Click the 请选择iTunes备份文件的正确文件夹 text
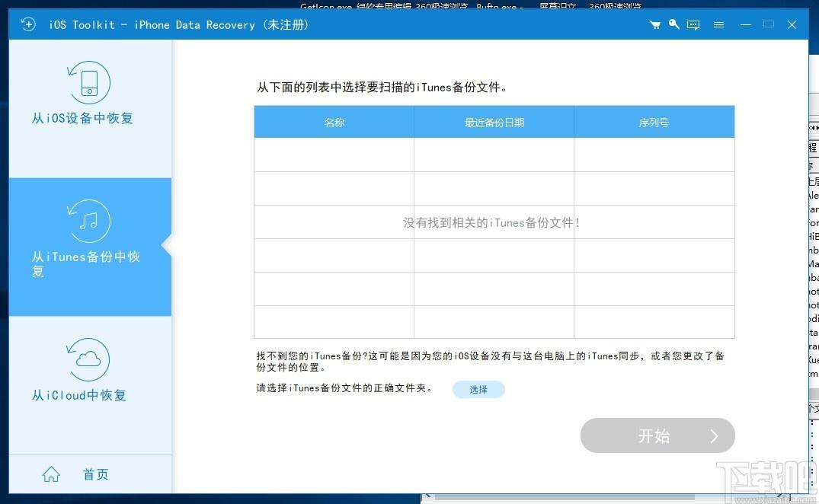Image resolution: width=819 pixels, height=504 pixels. (344, 388)
